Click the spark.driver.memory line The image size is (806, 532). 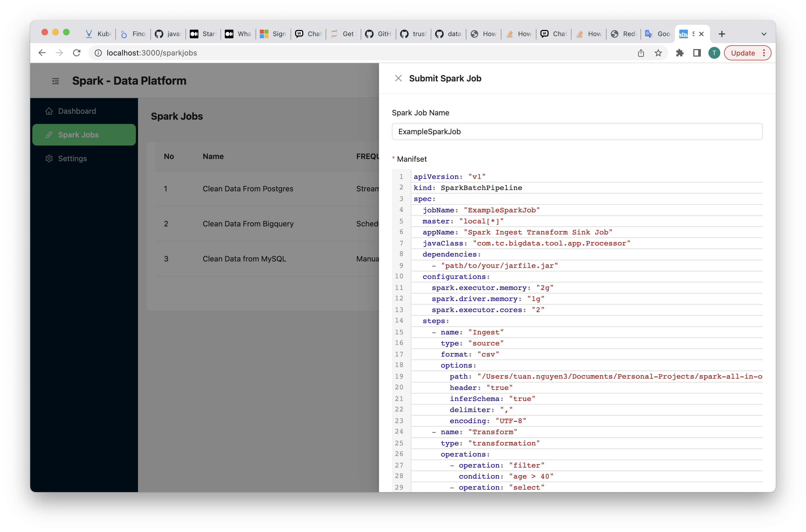587,299
